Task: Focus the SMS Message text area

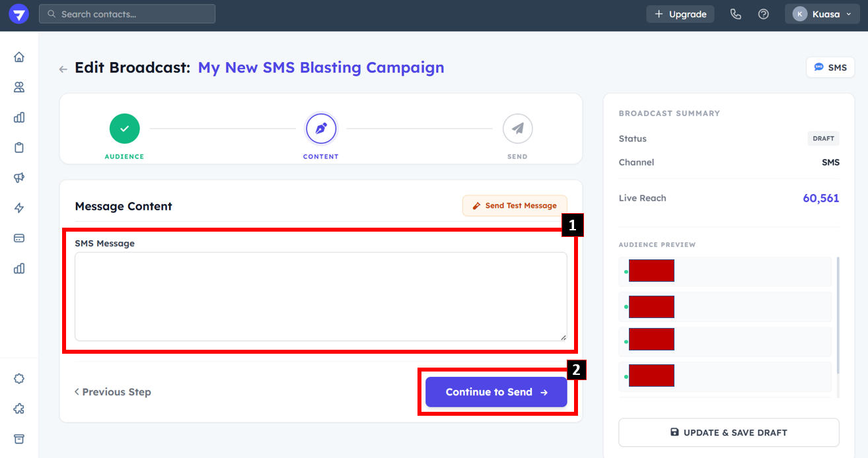Action: 320,296
